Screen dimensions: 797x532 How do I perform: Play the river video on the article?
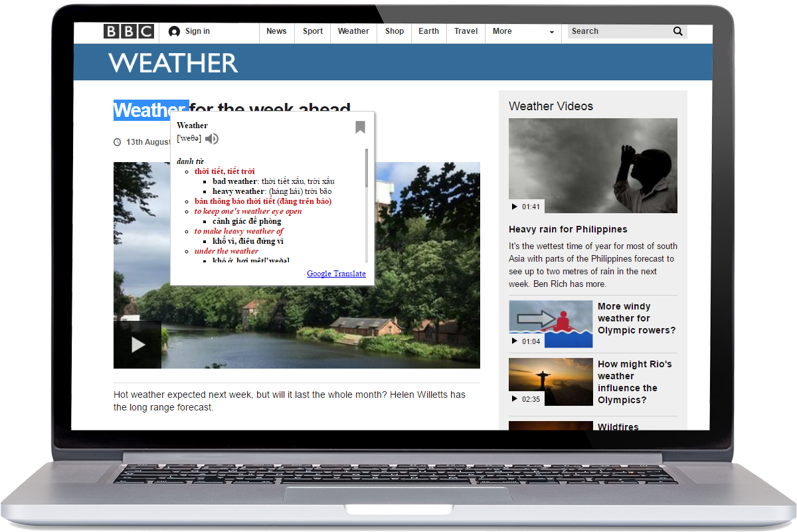(x=137, y=344)
